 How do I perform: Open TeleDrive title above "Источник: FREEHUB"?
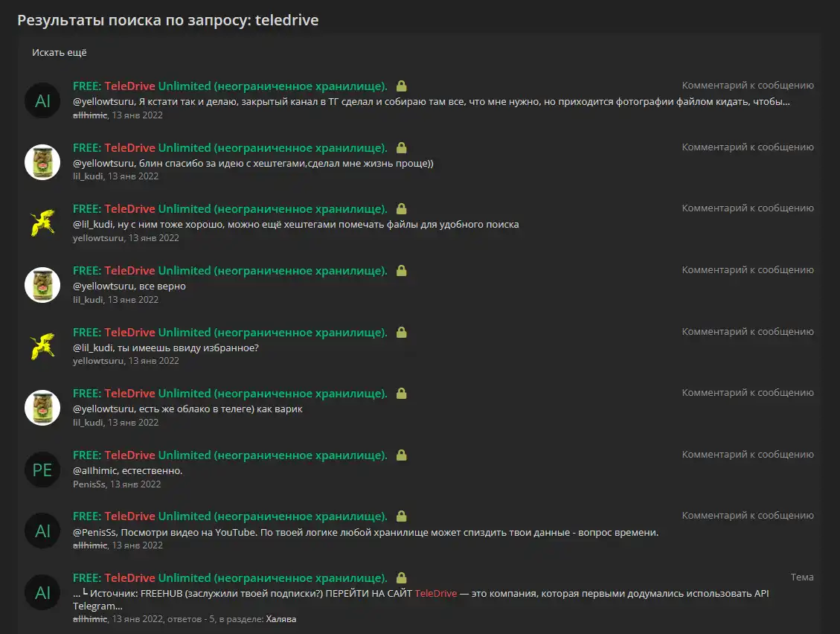(x=230, y=577)
